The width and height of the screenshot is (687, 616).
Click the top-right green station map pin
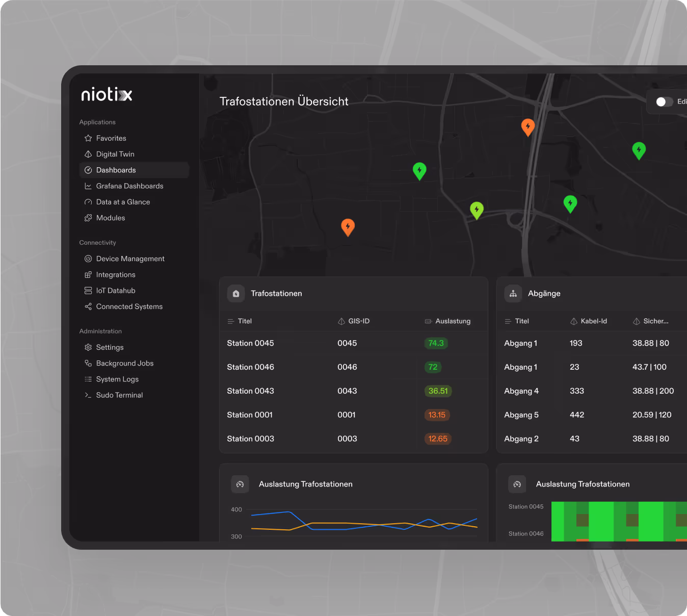pos(639,150)
